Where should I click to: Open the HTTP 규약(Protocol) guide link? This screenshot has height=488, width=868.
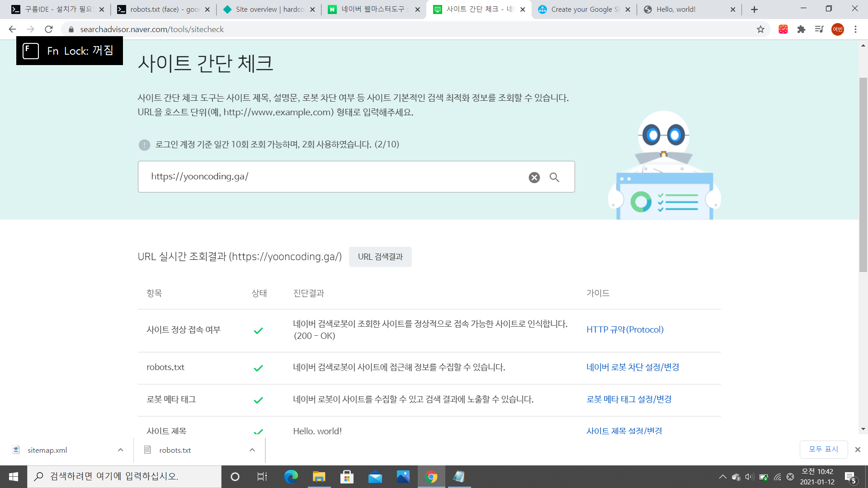(625, 330)
